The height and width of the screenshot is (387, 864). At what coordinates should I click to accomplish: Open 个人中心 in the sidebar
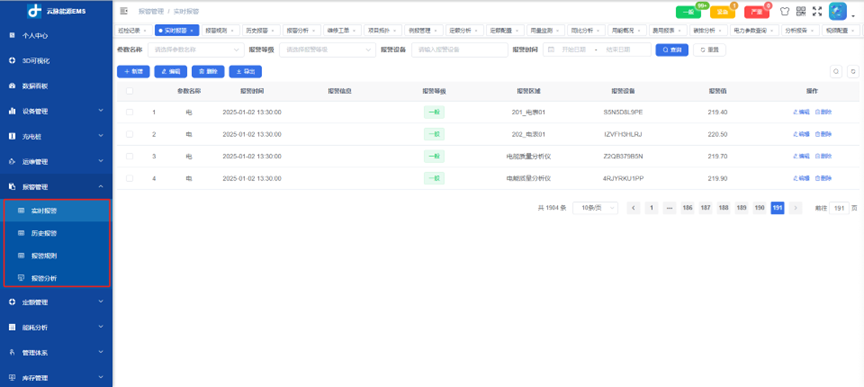pos(35,35)
